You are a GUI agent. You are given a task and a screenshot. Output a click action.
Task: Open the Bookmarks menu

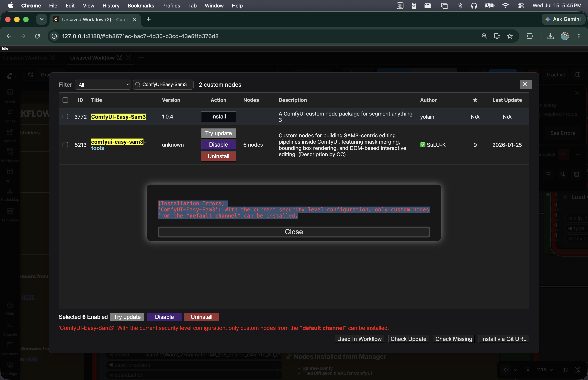141,6
